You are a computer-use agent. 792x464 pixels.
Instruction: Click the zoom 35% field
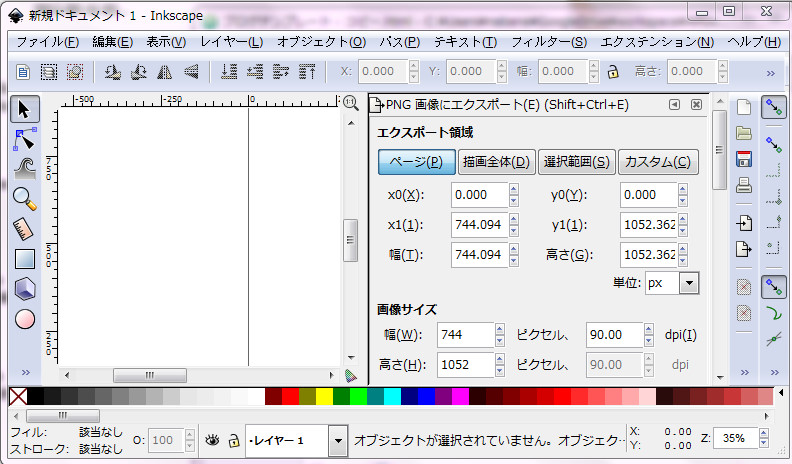pyautogui.click(x=734, y=438)
